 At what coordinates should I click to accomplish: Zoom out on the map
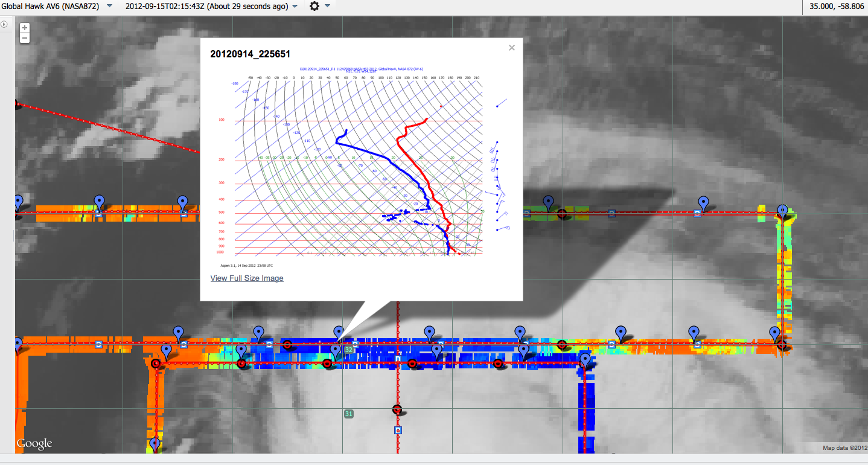tap(24, 38)
